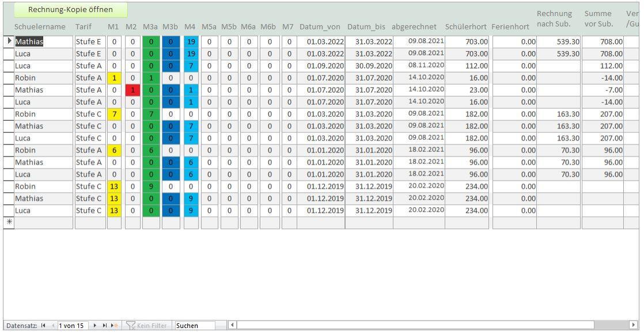Click the horizontal scrollbar left arrow

(233, 325)
